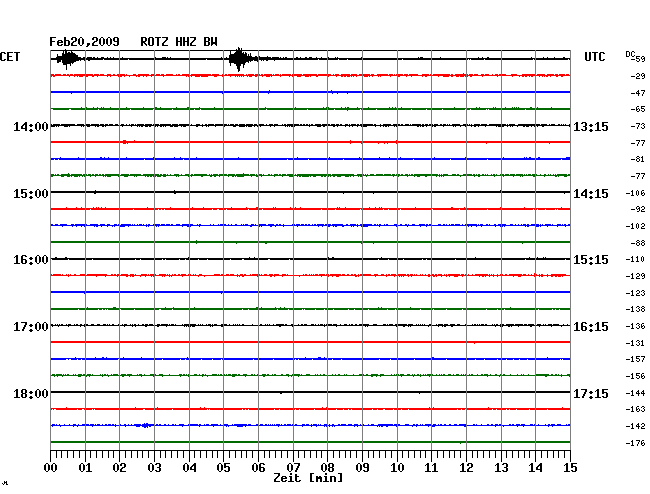
Task: Click the 07 minute axis tick label
Action: pyautogui.click(x=293, y=468)
